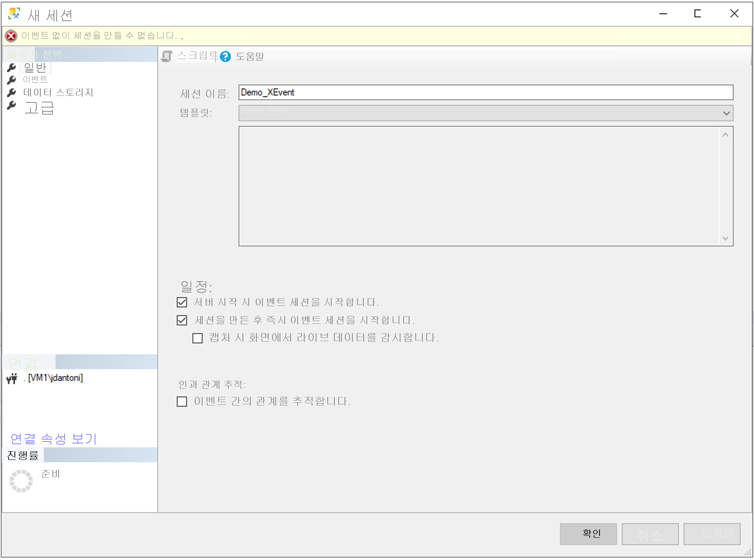Click the 스크립트 script icon
The width and height of the screenshot is (754, 560).
(x=167, y=56)
